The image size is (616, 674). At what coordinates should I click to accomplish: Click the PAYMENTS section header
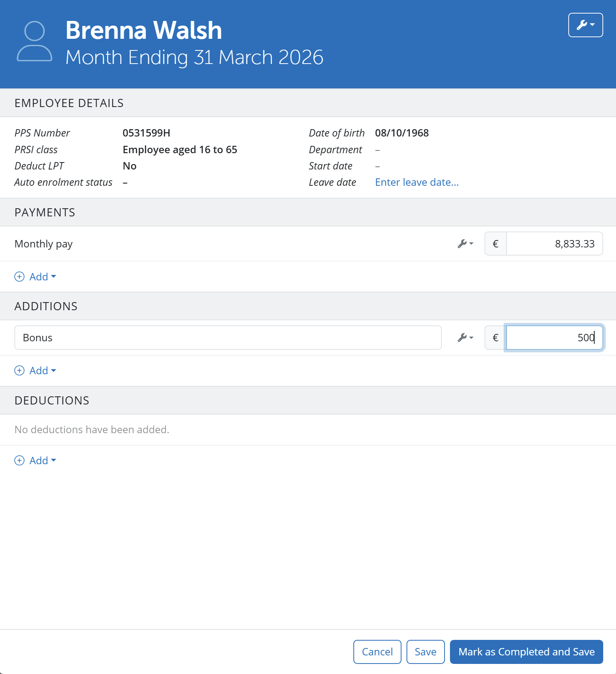point(45,213)
